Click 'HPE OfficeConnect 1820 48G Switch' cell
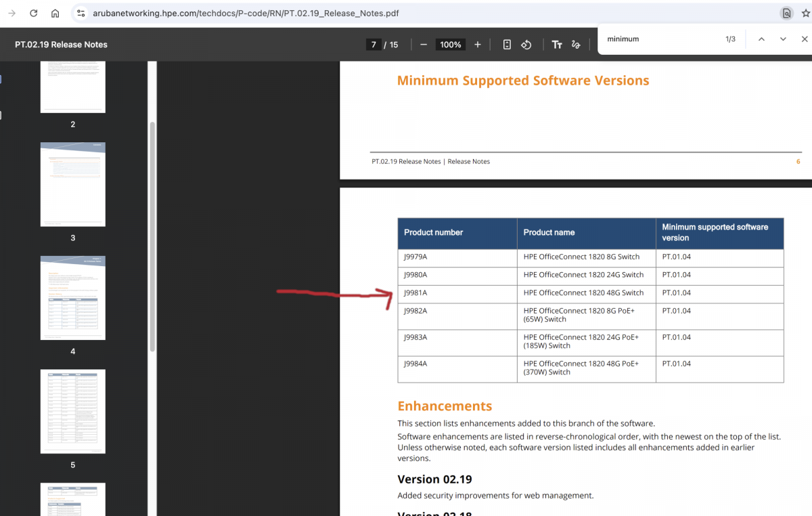The width and height of the screenshot is (812, 516). click(587, 293)
